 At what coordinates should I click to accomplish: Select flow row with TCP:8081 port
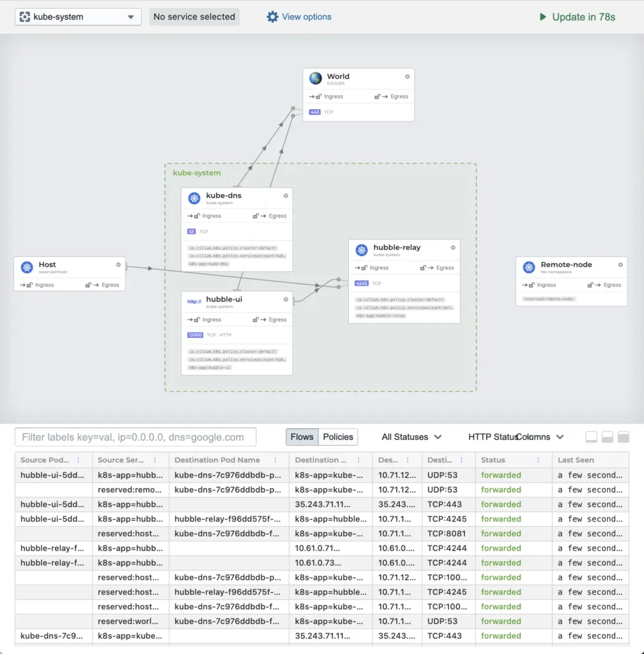click(321, 533)
